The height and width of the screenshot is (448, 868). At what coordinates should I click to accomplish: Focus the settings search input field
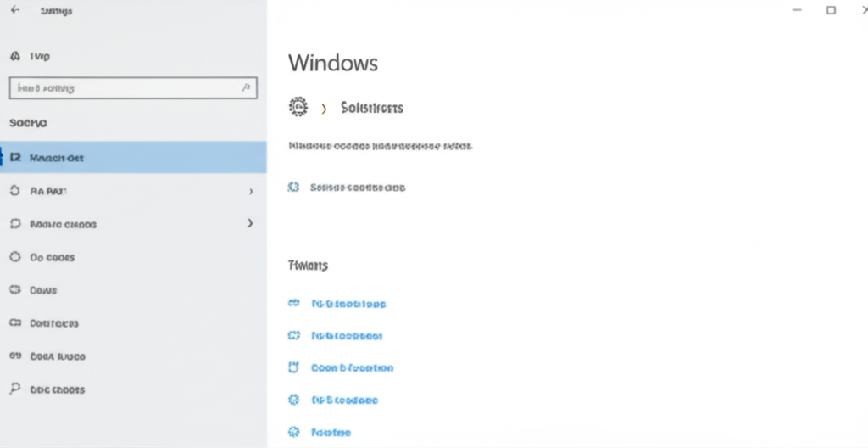tap(133, 87)
